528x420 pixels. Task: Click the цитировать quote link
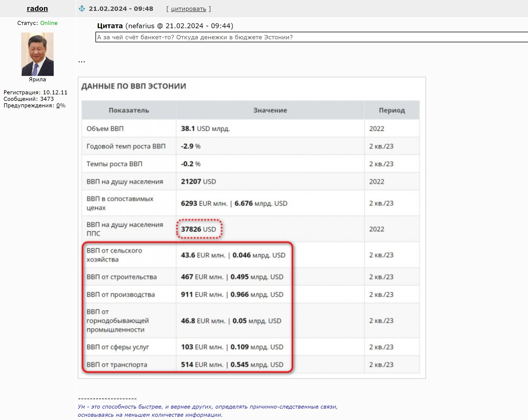pos(188,9)
